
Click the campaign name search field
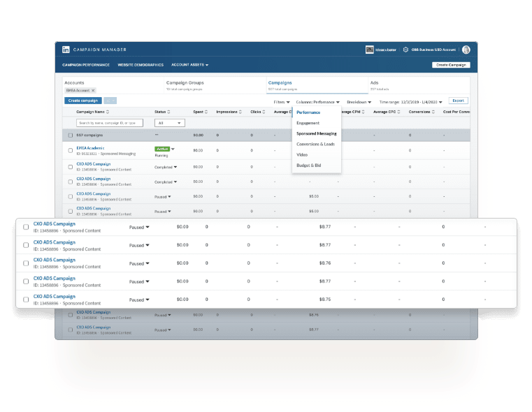pos(109,123)
